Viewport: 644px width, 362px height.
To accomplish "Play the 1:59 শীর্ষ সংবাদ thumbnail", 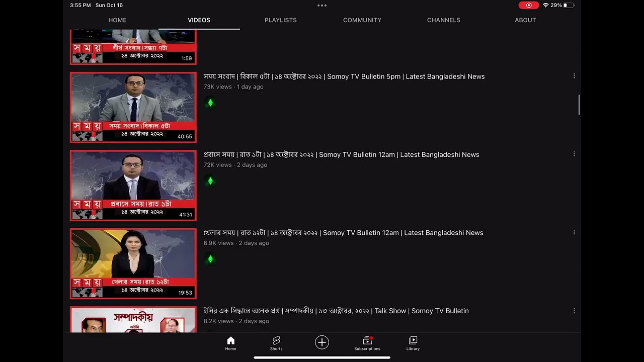I will point(133,47).
